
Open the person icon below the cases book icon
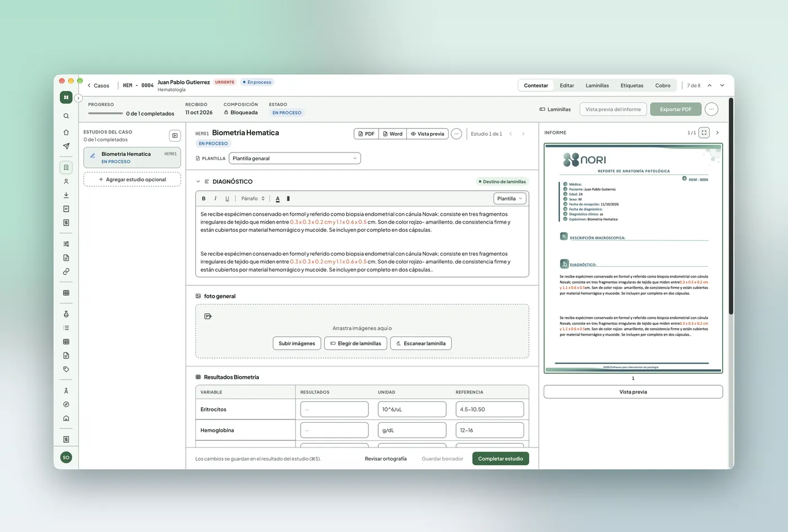[x=66, y=181]
